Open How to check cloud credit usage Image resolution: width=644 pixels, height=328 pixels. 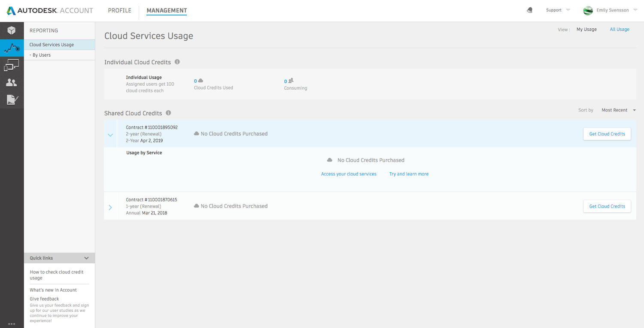57,275
